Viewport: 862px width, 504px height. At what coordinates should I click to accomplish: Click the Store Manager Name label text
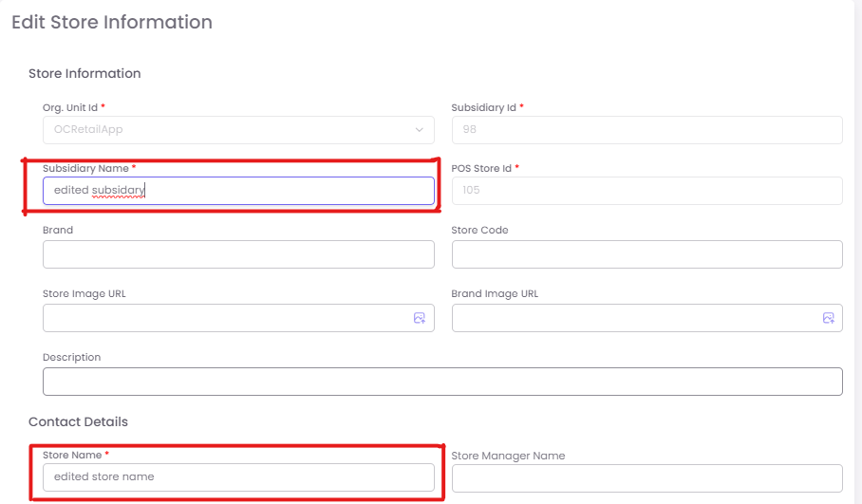coord(508,456)
